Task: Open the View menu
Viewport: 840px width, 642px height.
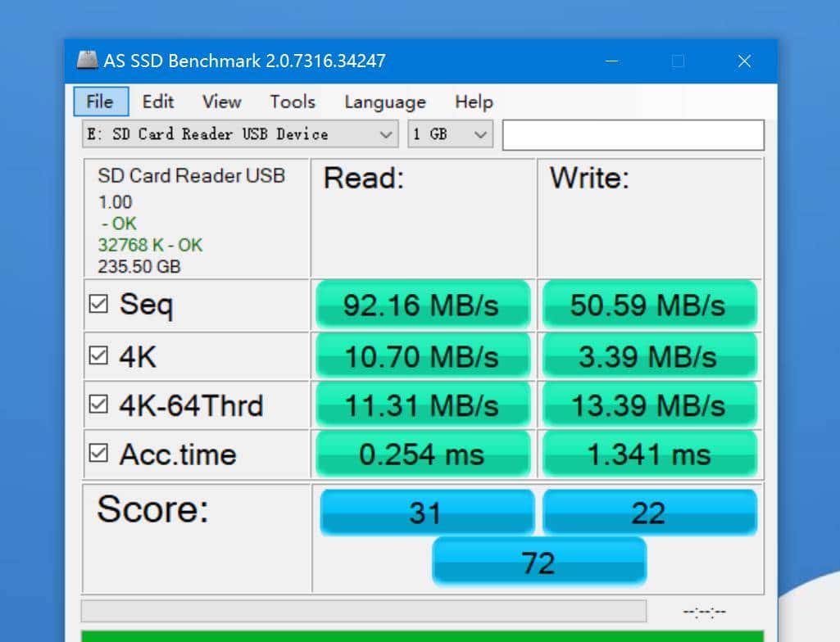Action: tap(221, 102)
